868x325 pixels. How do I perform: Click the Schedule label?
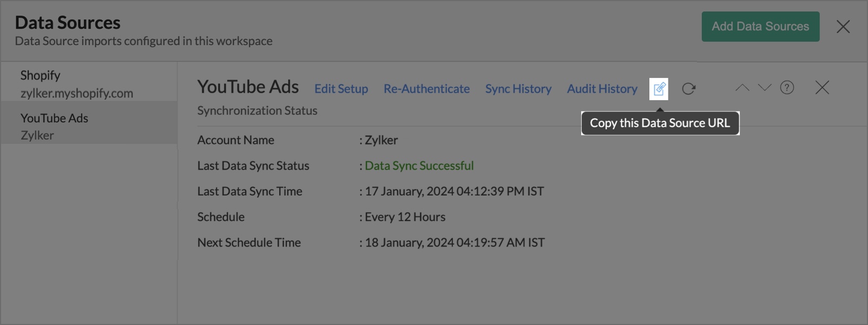(x=221, y=217)
